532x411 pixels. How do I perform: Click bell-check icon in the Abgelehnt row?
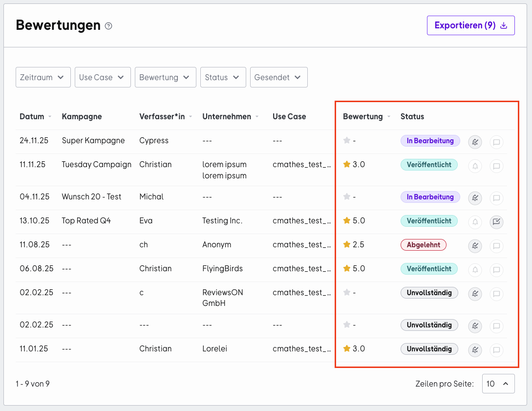click(475, 246)
